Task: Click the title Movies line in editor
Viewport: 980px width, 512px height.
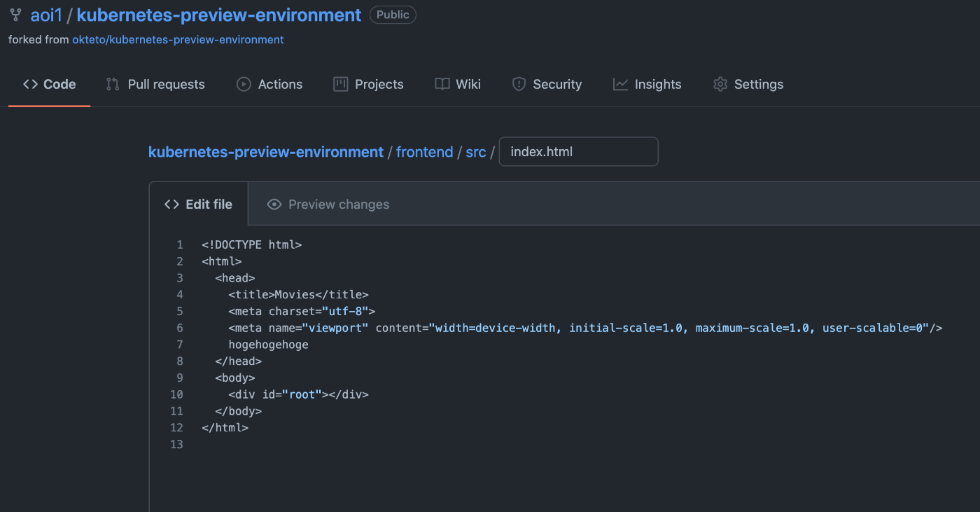Action: tap(298, 295)
